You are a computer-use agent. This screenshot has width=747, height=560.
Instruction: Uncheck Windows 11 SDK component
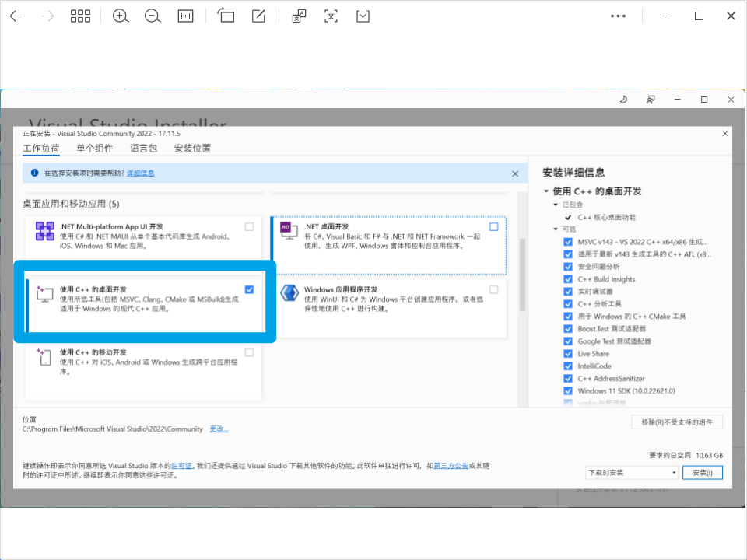point(568,391)
